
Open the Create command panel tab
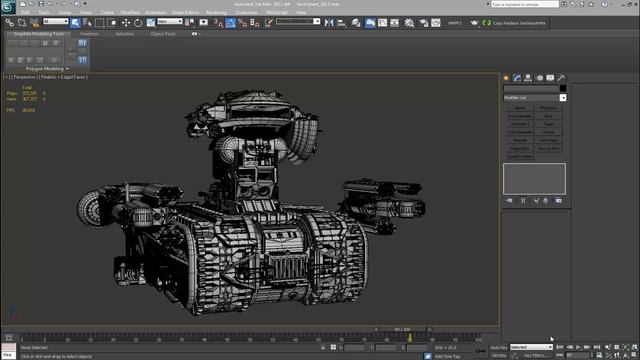[x=506, y=78]
